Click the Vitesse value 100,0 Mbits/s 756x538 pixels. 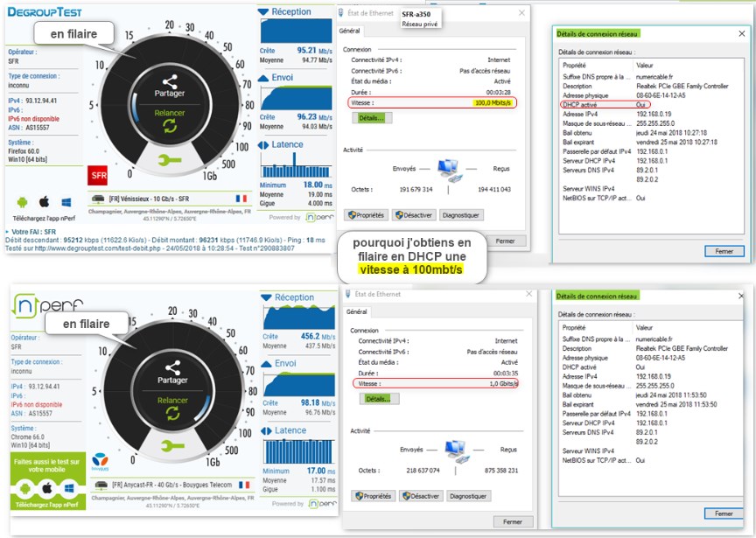tap(493, 102)
